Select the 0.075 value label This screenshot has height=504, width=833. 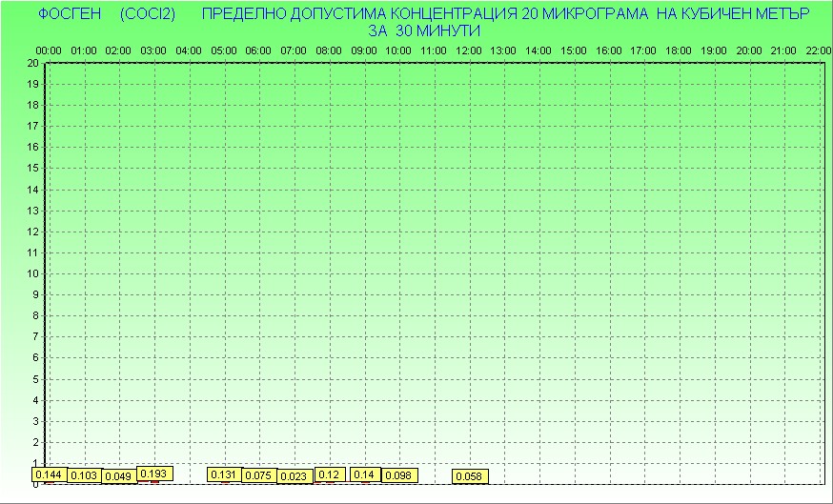258,475
